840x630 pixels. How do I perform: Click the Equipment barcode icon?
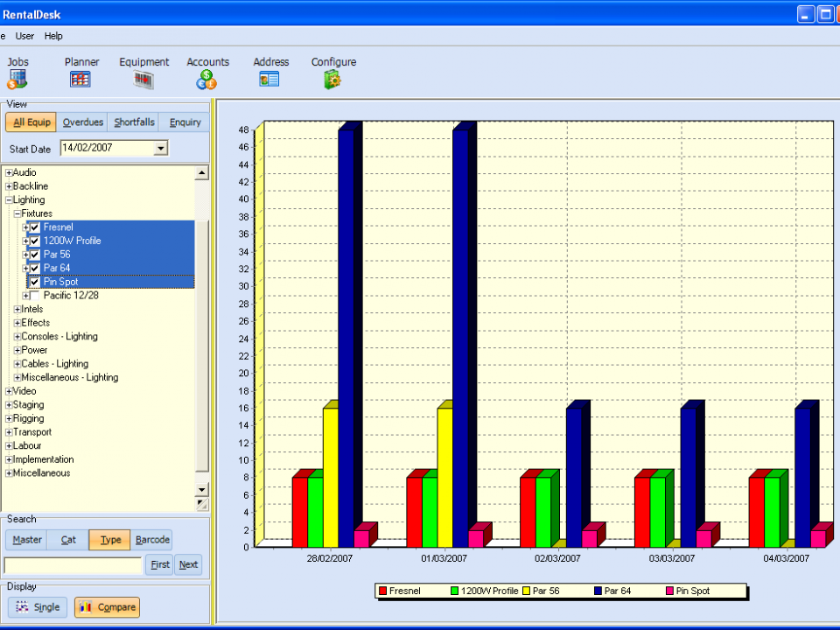(x=143, y=80)
